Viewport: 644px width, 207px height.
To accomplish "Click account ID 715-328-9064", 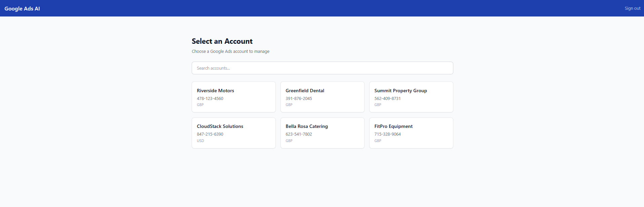I will [x=387, y=134].
